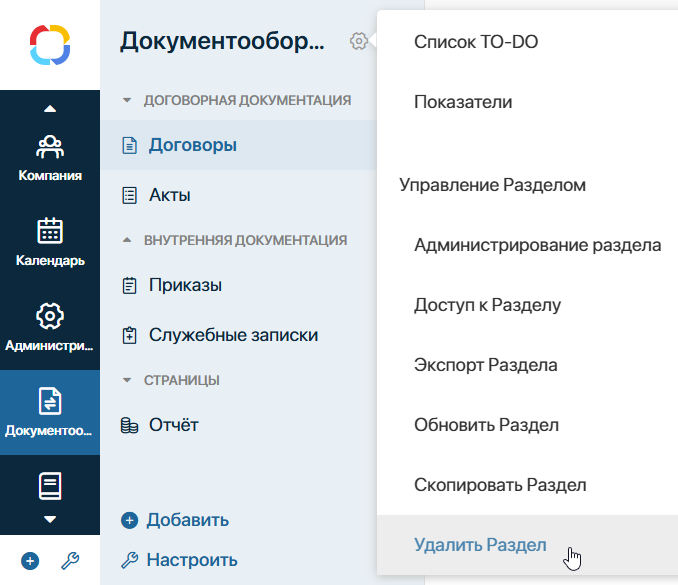Click the blue plus icon at sidebar bottom

pyautogui.click(x=30, y=561)
